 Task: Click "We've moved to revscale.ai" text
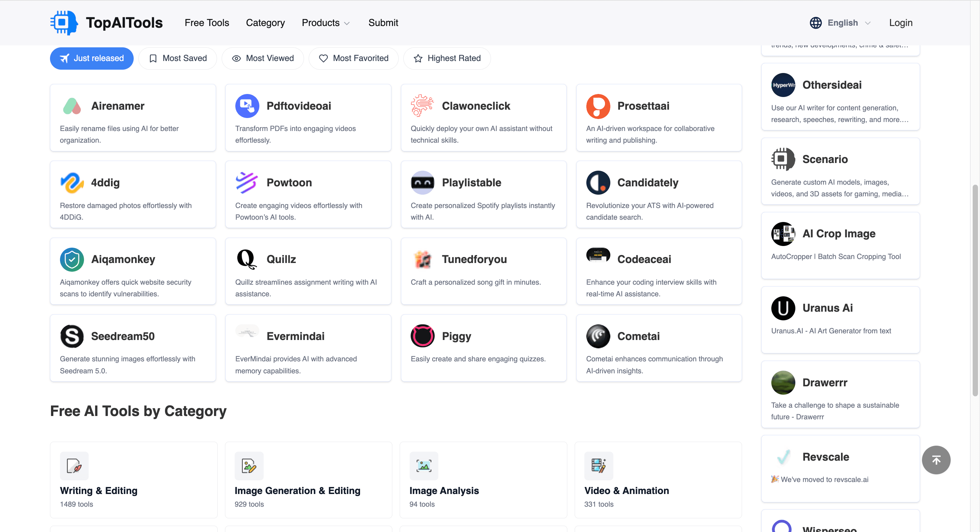pos(824,480)
